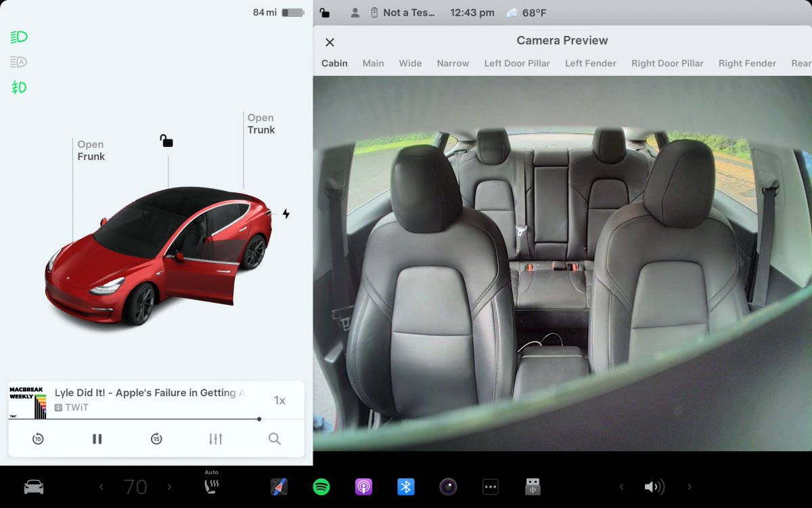The height and width of the screenshot is (508, 812).
Task: Switch to the Wide camera view
Action: point(410,63)
